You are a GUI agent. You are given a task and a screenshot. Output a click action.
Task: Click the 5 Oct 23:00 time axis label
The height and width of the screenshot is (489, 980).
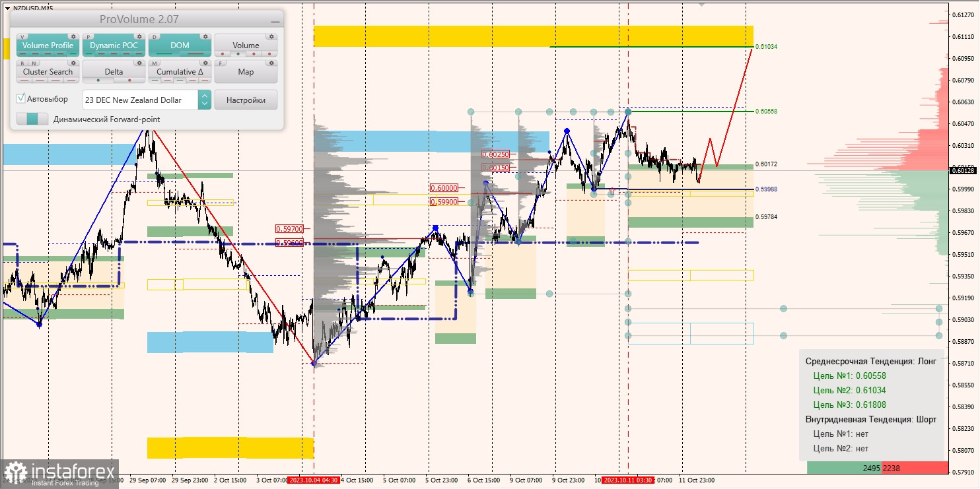pyautogui.click(x=442, y=480)
